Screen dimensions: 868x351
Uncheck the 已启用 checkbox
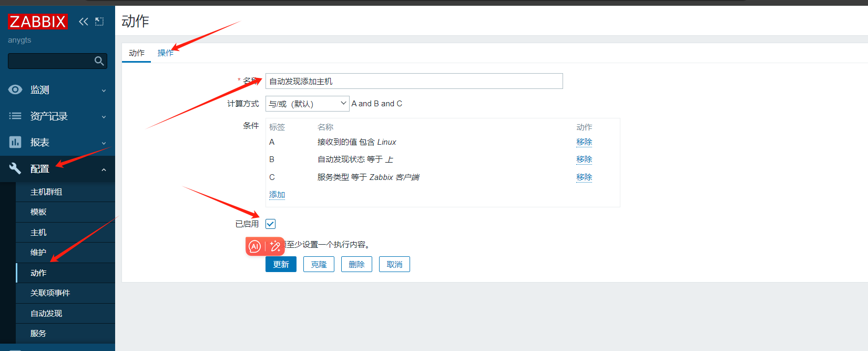click(x=270, y=224)
